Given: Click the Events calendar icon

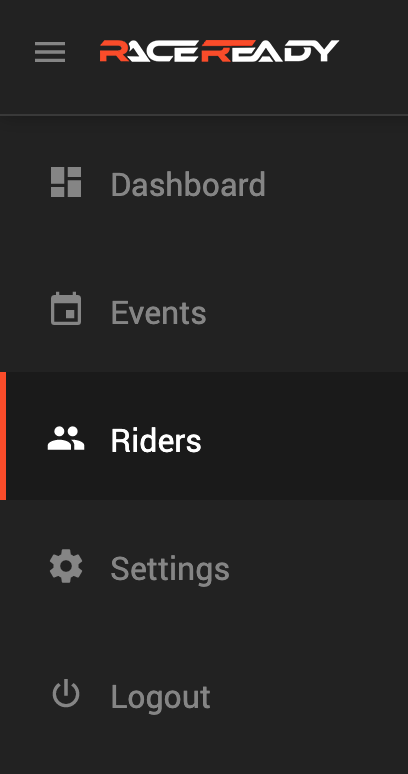Looking at the screenshot, I should click(x=66, y=309).
